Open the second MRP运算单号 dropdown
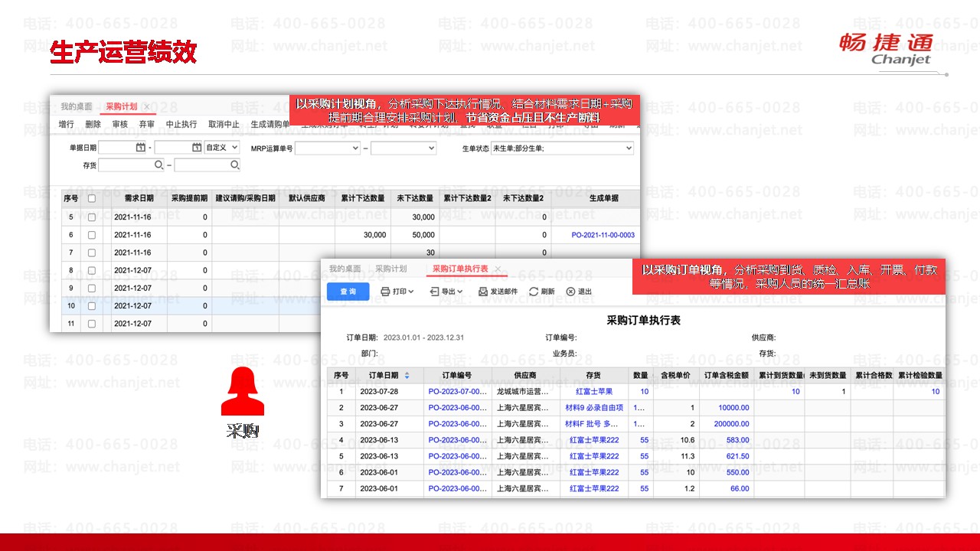 point(403,148)
